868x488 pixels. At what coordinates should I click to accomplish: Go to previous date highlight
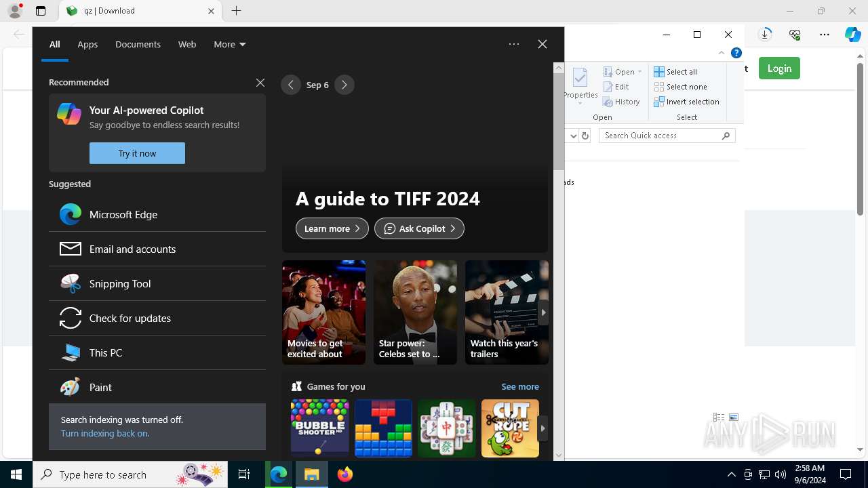291,85
